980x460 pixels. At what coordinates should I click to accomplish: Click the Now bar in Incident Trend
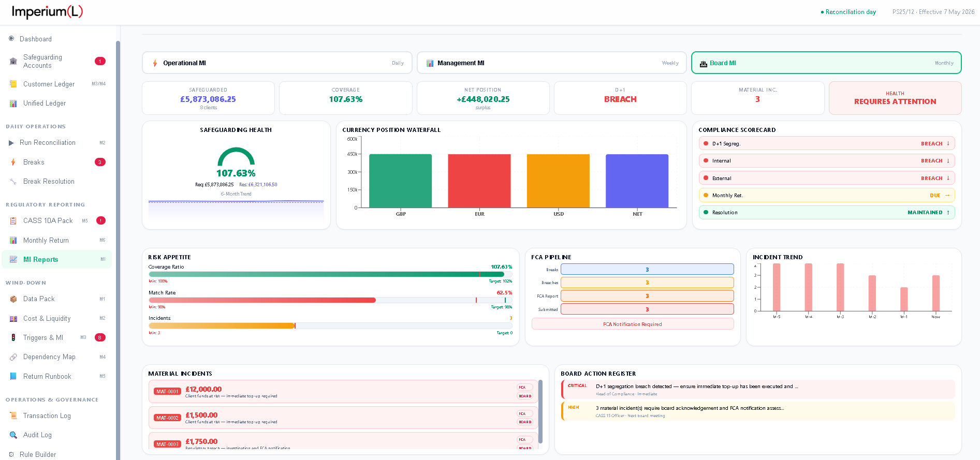[936, 293]
